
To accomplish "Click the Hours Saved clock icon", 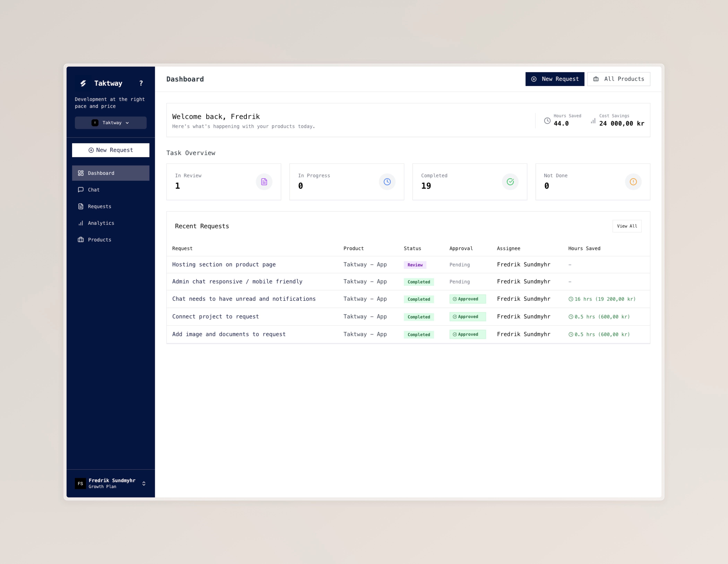I will pyautogui.click(x=547, y=121).
